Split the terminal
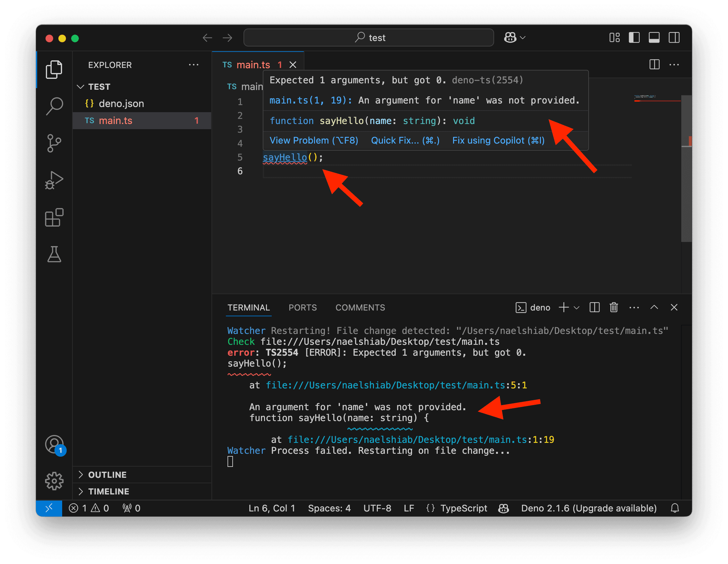728x564 pixels. pyautogui.click(x=594, y=307)
